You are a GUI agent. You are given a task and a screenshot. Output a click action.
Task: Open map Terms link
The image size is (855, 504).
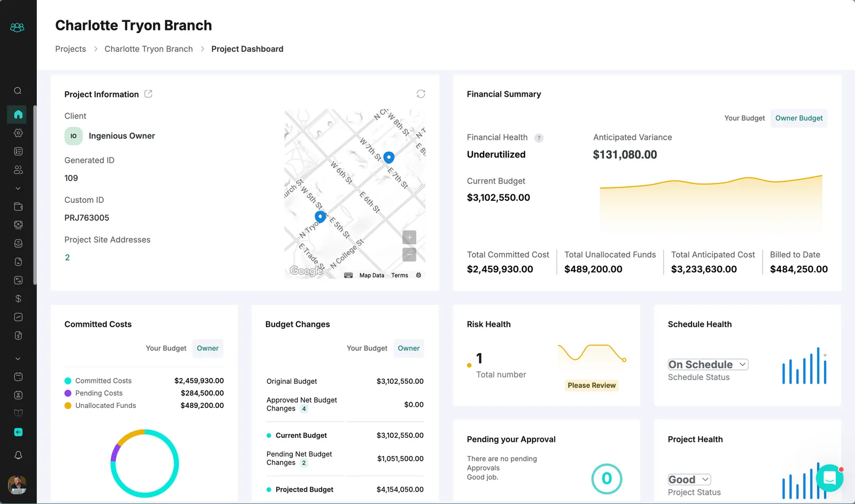[x=400, y=275]
